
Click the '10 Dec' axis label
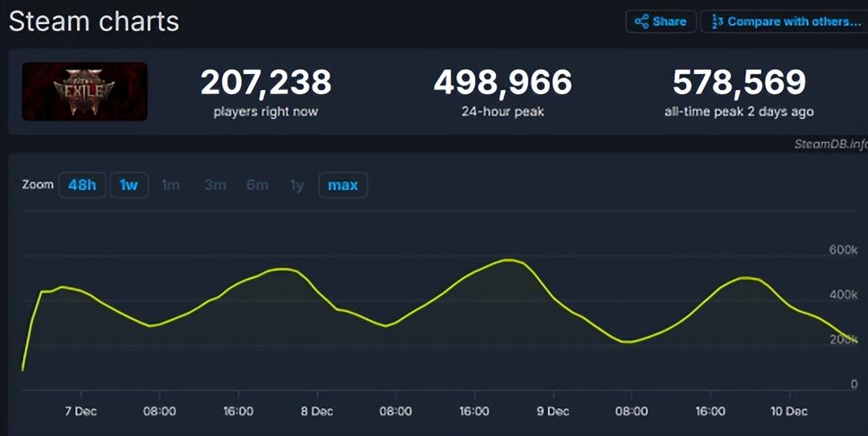[x=789, y=411]
